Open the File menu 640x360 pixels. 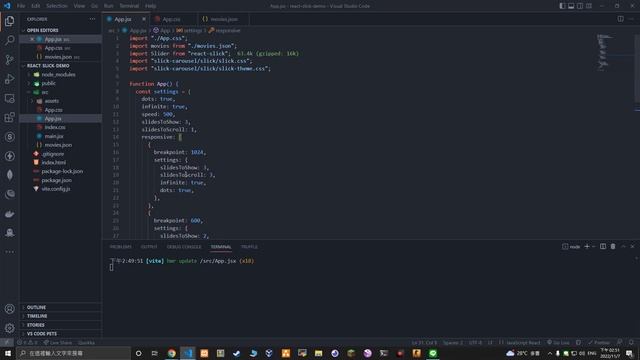coord(21,6)
